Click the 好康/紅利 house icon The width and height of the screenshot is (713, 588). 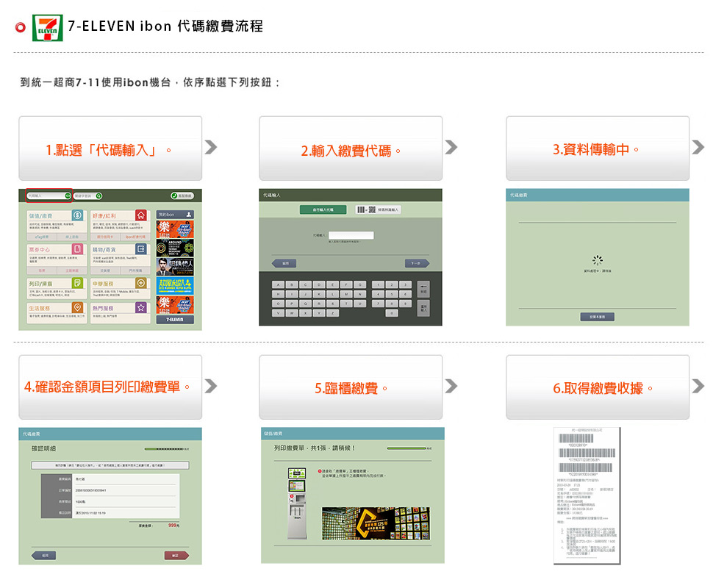tap(142, 215)
